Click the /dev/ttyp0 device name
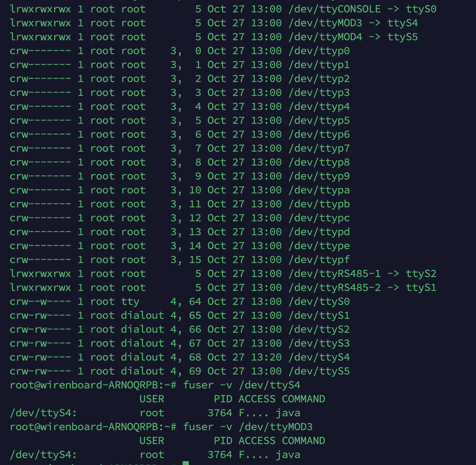 319,51
